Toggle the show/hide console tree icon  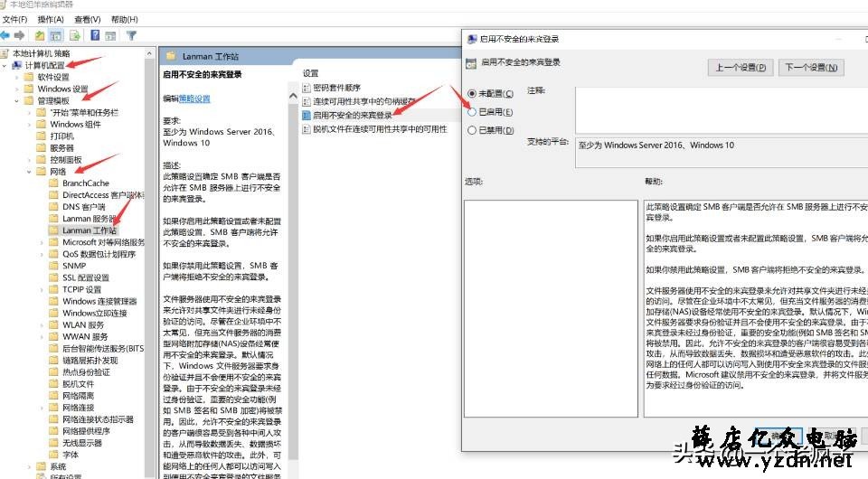point(56,35)
